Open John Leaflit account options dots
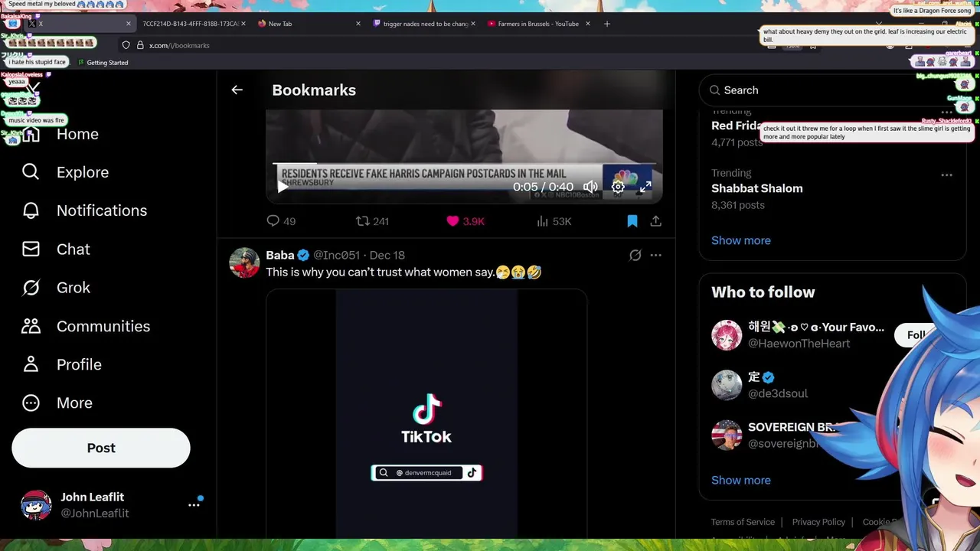 [194, 505]
